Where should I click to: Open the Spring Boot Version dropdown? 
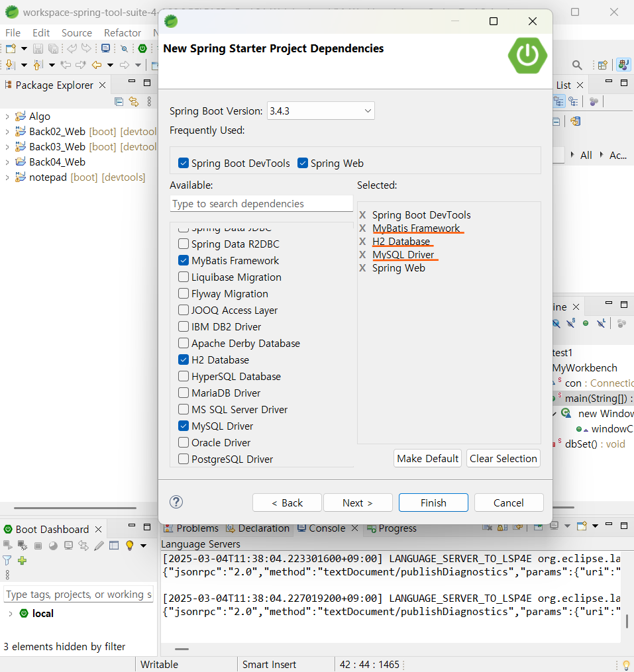point(321,111)
